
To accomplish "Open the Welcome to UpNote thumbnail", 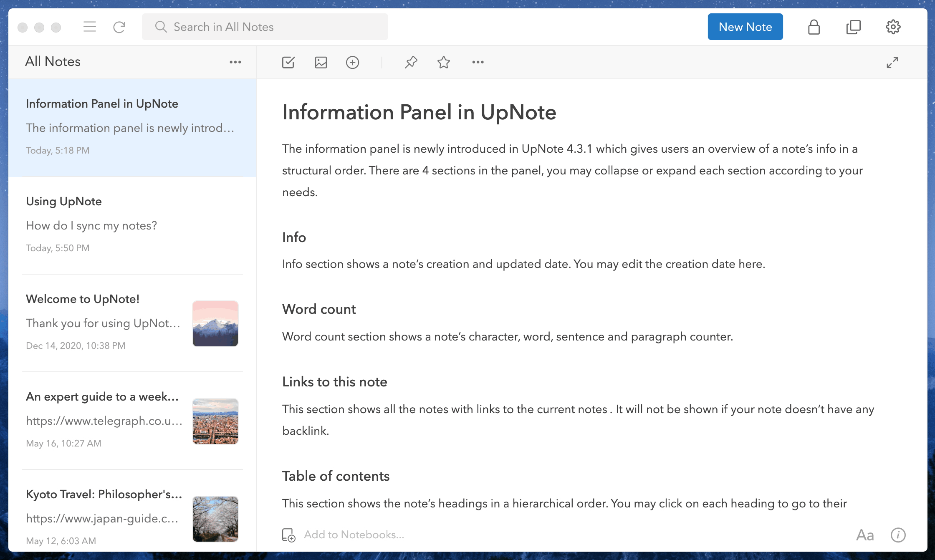I will [215, 324].
